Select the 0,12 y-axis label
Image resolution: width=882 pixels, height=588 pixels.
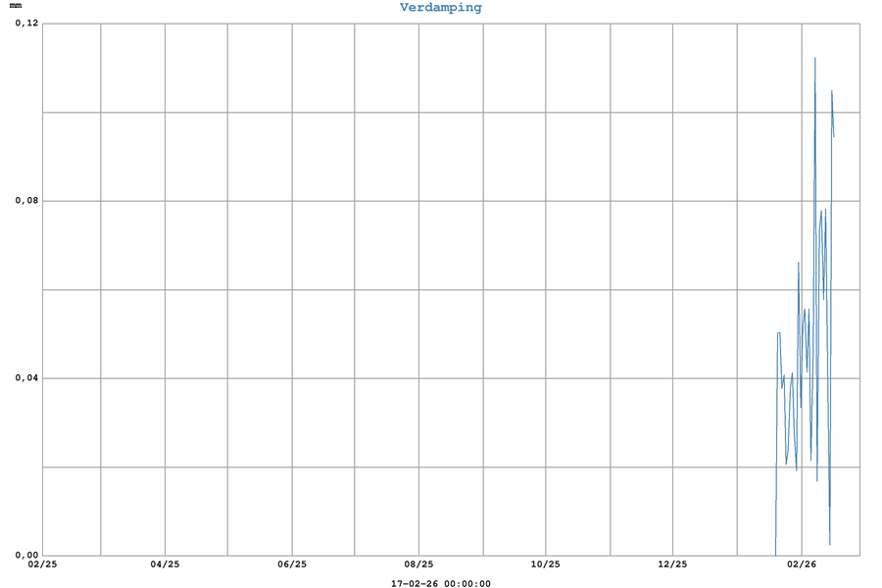pyautogui.click(x=24, y=24)
